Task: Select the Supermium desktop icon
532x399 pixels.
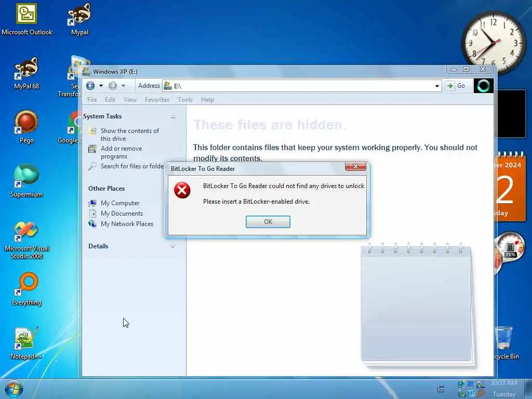Action: (x=26, y=181)
